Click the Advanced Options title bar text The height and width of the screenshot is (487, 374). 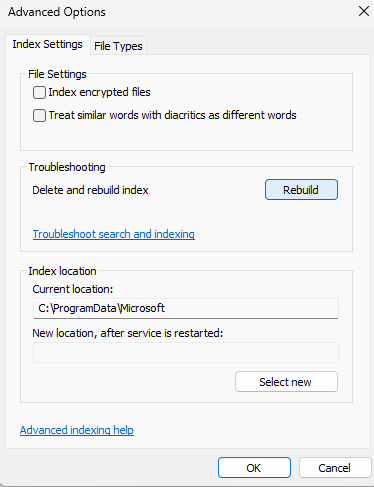coord(57,12)
